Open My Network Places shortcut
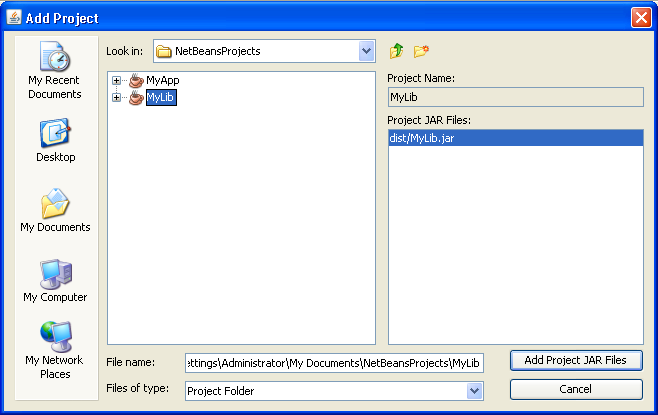658x415 pixels. (x=55, y=351)
